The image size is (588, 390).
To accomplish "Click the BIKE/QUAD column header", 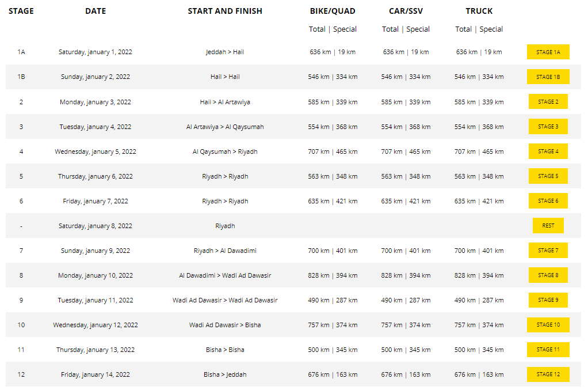I will (x=333, y=11).
